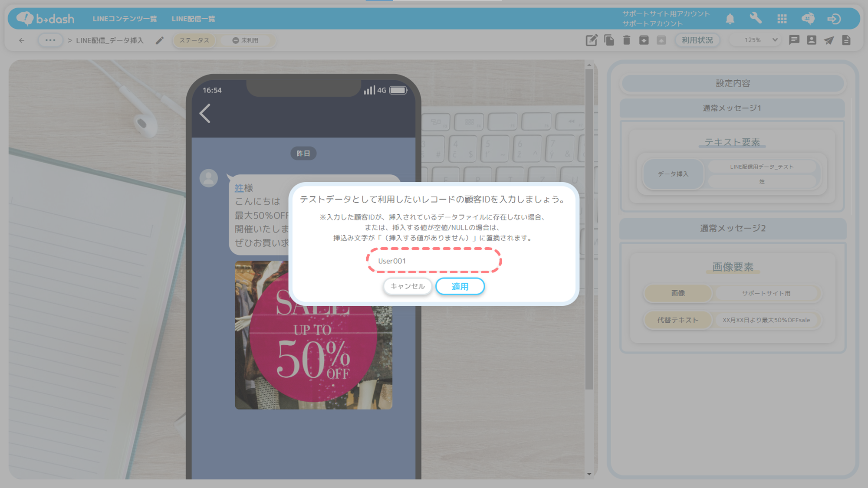Viewport: 868px width, 488px height.
Task: Click the copy content icon
Action: [x=609, y=40]
